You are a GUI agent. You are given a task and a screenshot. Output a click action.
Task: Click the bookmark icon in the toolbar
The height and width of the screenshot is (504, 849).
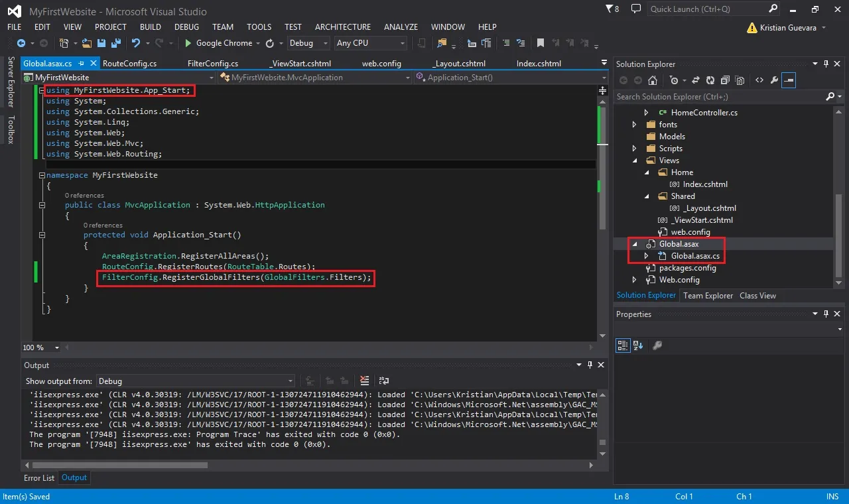541,43
